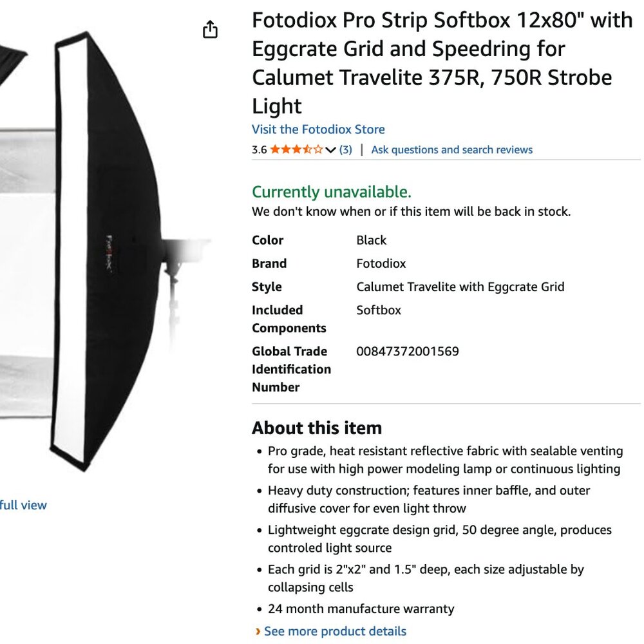Screen dimensions: 644x644
Task: Visit the Fotodiox Store
Action: point(318,129)
